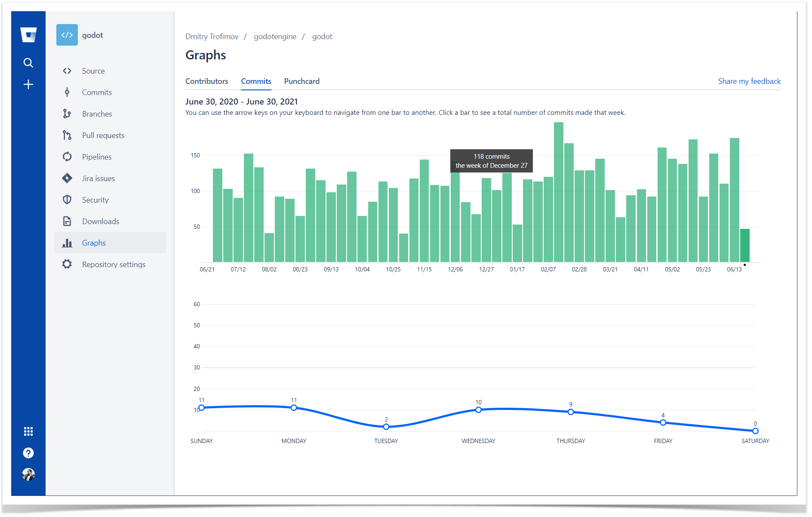
Task: Open the app switcher grid icon
Action: point(28,431)
